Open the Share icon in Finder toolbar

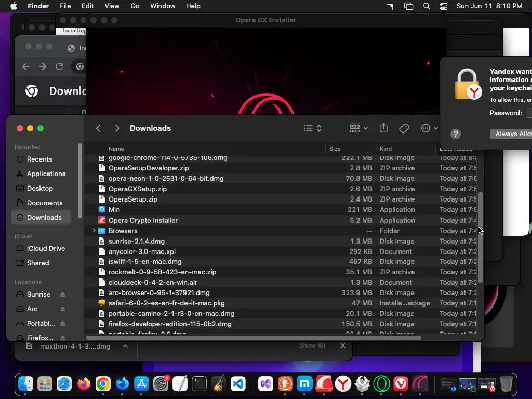(383, 128)
